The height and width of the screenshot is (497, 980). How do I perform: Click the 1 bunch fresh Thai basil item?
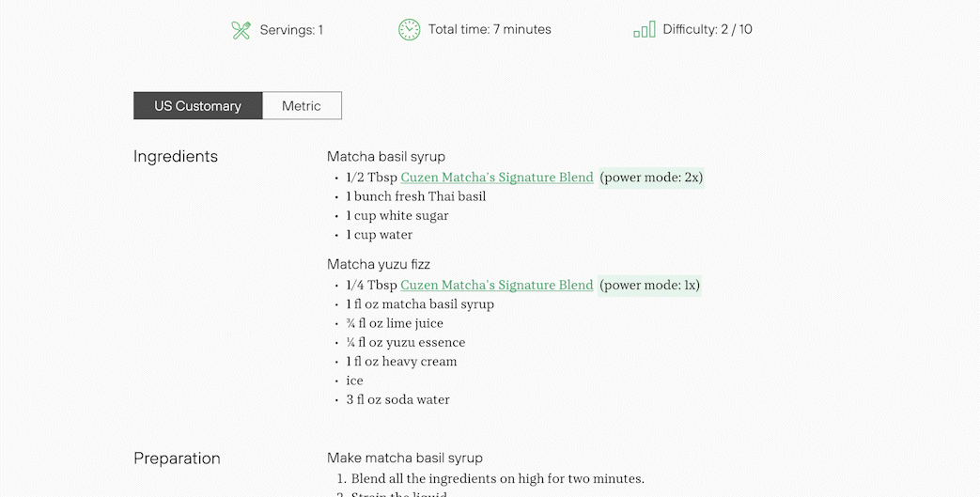point(416,196)
